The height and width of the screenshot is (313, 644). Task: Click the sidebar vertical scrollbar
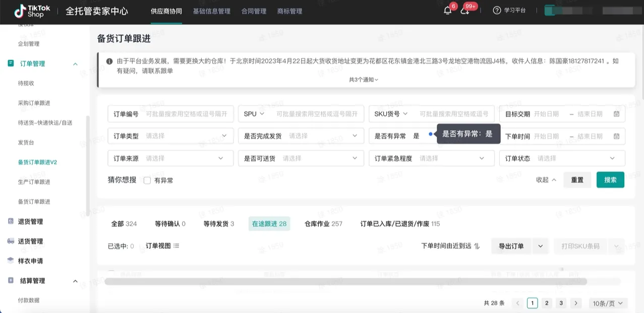(88, 167)
